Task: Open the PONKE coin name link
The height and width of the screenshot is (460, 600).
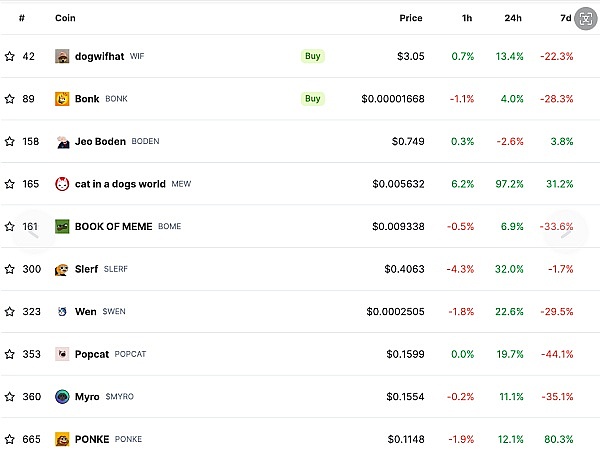Action: point(92,439)
